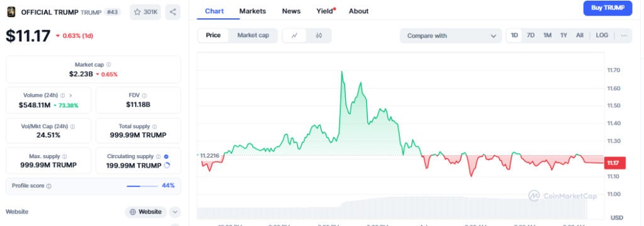Set chart range to All

[x=579, y=36]
